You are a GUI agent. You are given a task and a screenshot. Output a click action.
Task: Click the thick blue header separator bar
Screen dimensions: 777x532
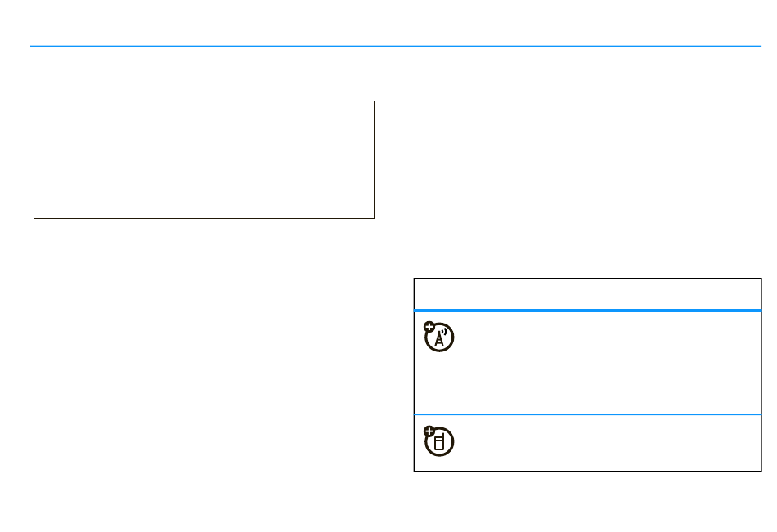(x=588, y=311)
